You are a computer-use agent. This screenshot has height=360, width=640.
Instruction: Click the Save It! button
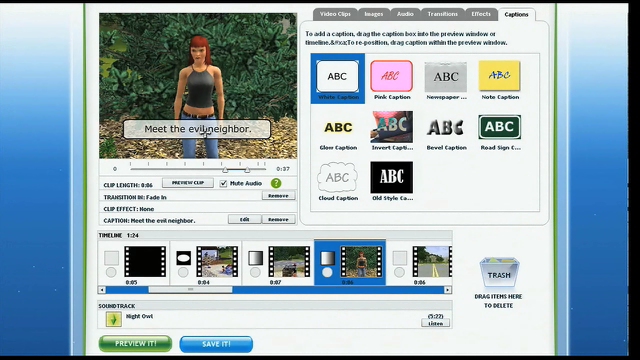click(x=216, y=344)
